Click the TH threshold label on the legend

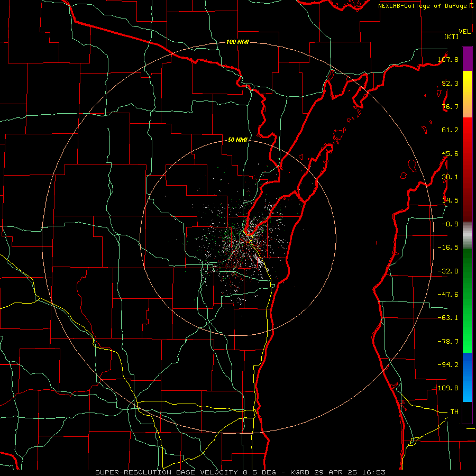454,412
